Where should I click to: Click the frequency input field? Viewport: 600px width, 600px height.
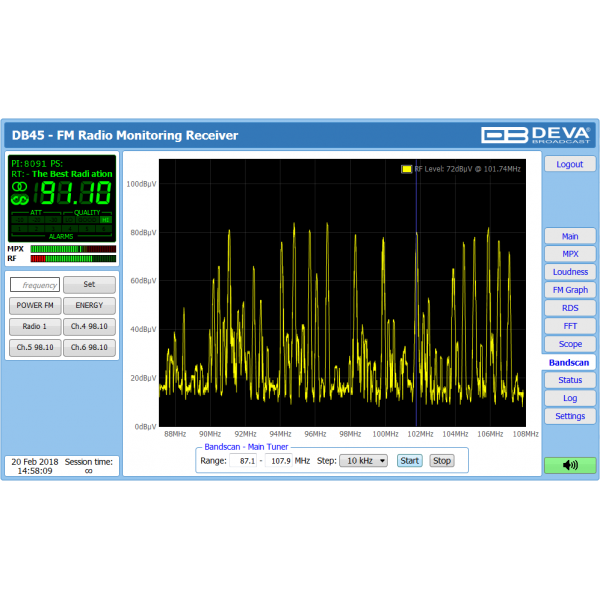click(35, 285)
